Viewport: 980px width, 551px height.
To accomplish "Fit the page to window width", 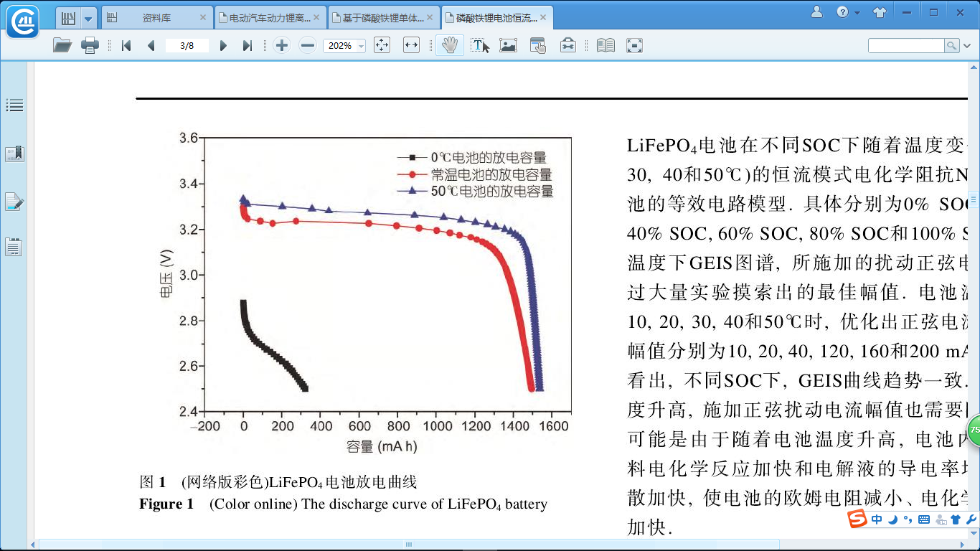I will coord(411,46).
